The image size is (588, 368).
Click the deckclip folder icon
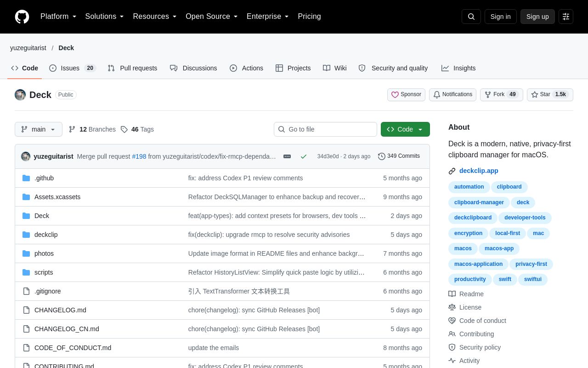26,235
